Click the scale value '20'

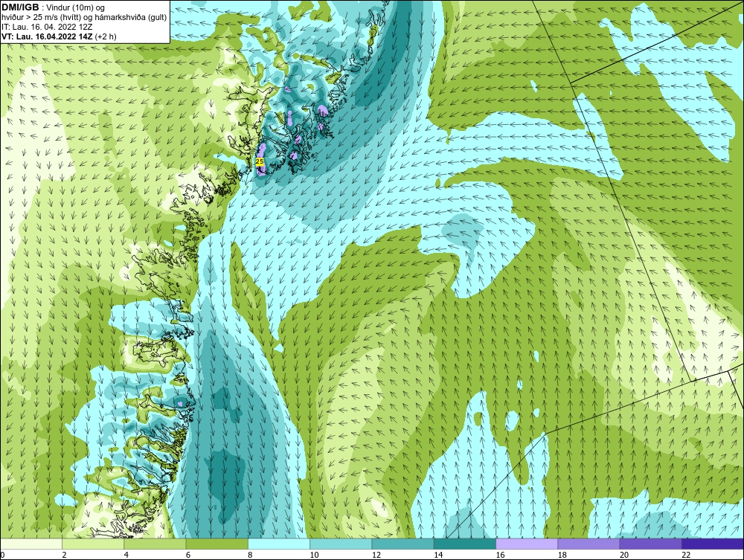click(x=624, y=556)
